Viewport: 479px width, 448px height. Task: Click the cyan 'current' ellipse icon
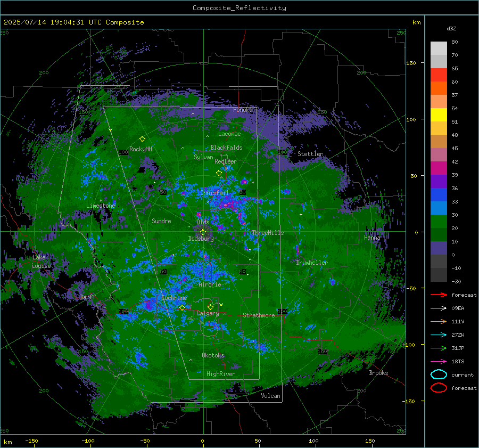click(439, 374)
